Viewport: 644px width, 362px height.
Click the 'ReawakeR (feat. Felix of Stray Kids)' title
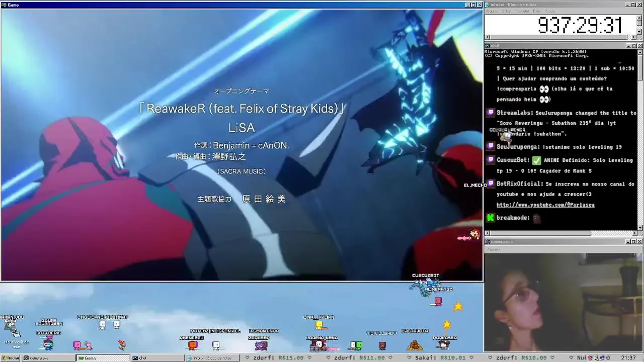(242, 109)
